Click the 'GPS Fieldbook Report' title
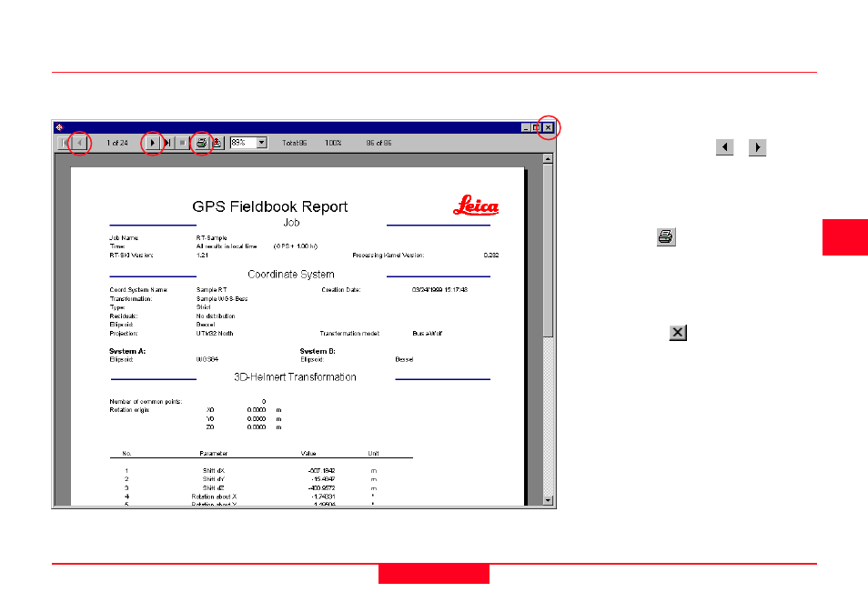 (x=269, y=207)
